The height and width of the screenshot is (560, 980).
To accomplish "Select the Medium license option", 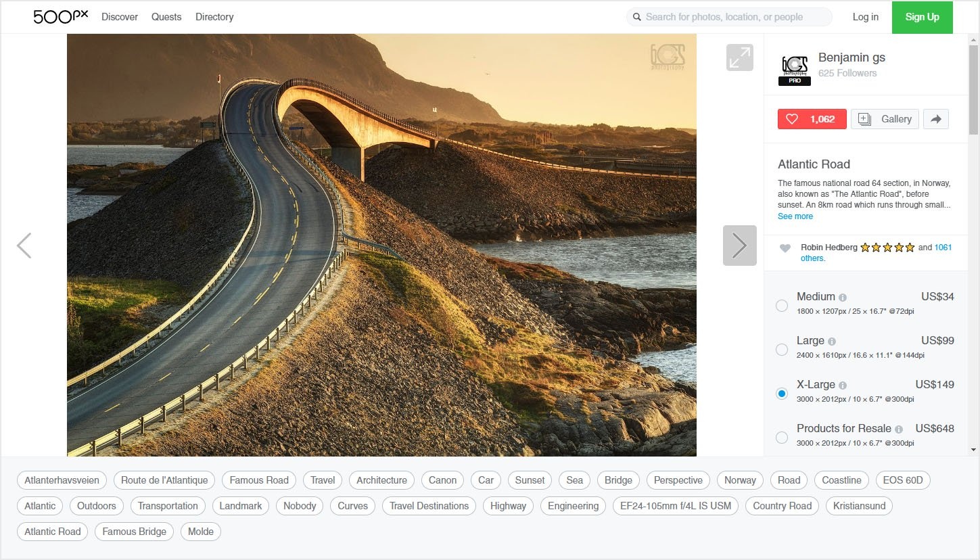I will pos(782,306).
